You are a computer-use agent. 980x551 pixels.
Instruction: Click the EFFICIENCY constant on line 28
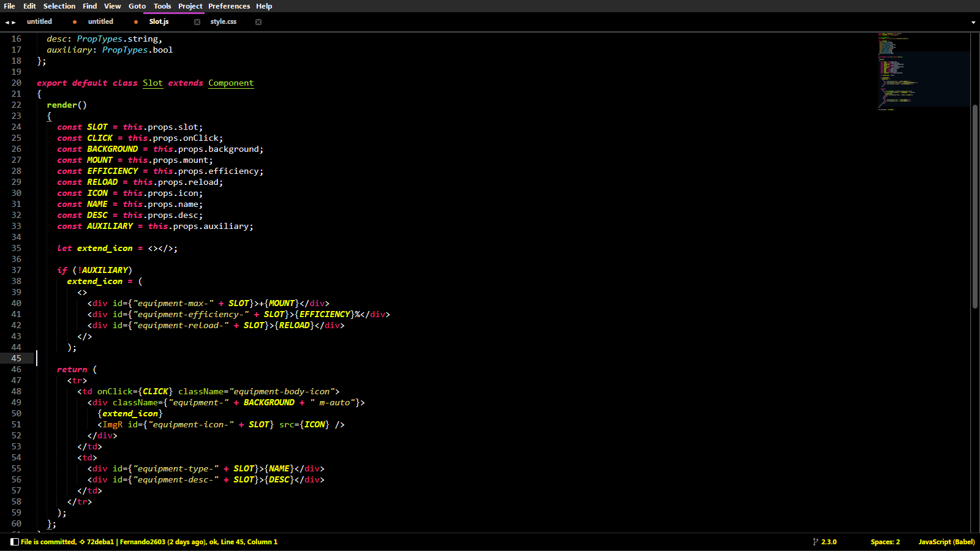(113, 171)
